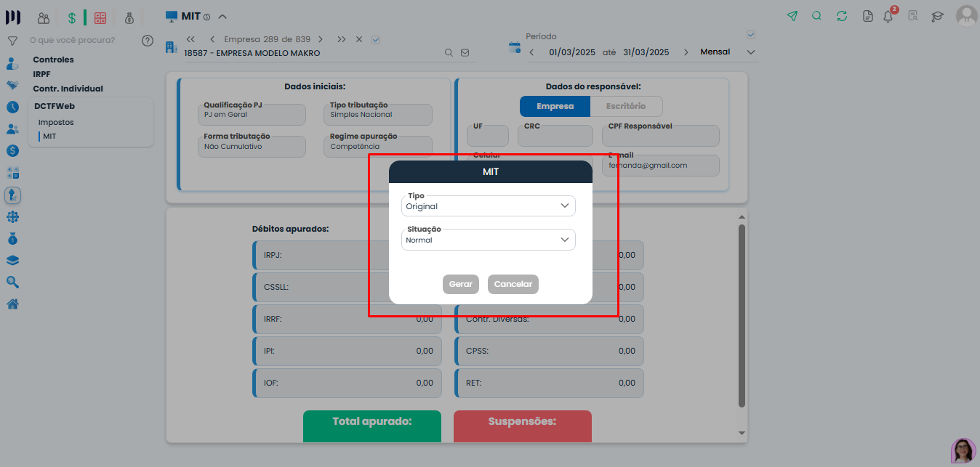This screenshot has height=467, width=980.
Task: Open the people module icon in top bar
Action: click(x=44, y=17)
